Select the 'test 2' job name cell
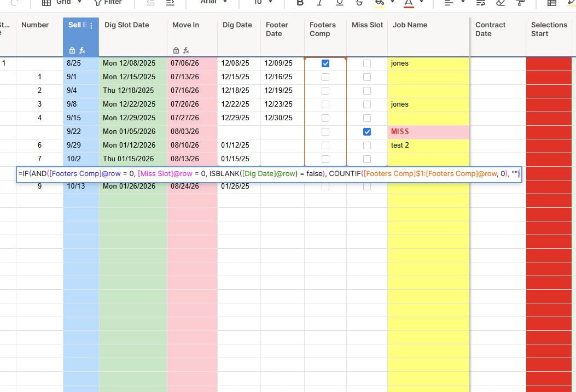 tap(428, 145)
